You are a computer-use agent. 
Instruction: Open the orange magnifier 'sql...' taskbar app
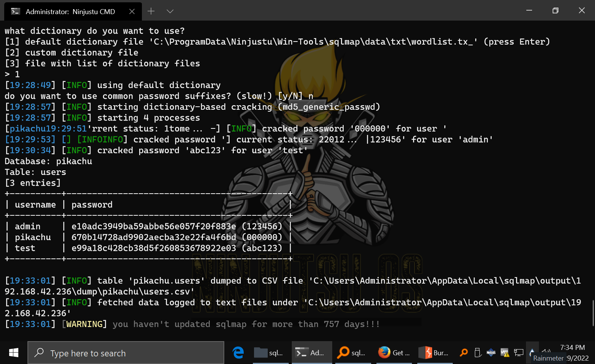pyautogui.click(x=353, y=353)
